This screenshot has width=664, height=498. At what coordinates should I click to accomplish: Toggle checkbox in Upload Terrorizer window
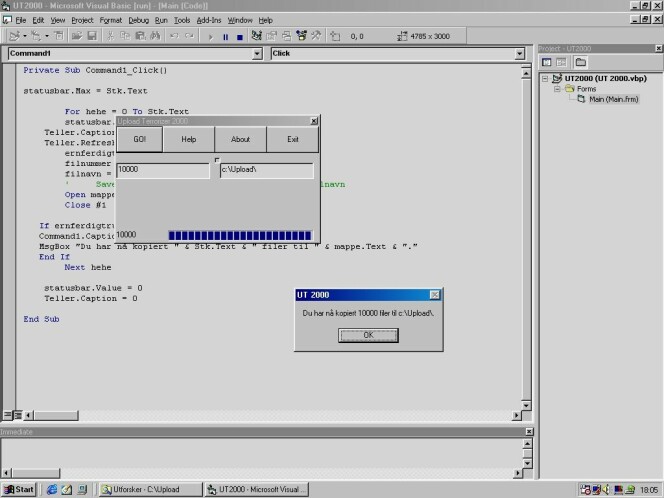[217, 160]
